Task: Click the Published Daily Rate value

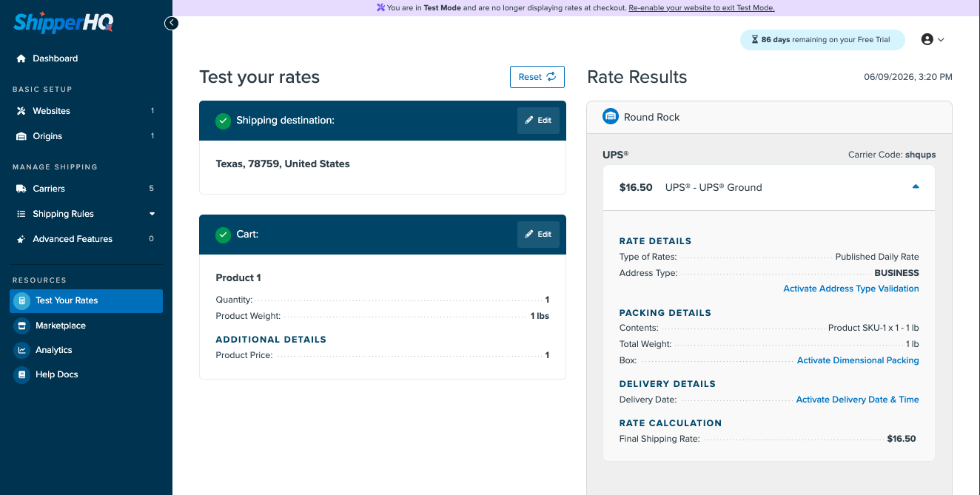Action: (x=877, y=257)
